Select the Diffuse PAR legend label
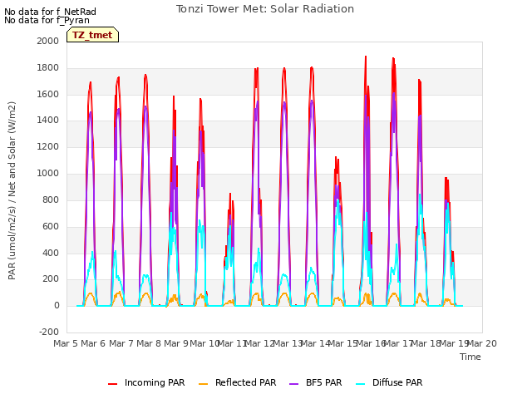The width and height of the screenshot is (532, 399). coord(397,382)
